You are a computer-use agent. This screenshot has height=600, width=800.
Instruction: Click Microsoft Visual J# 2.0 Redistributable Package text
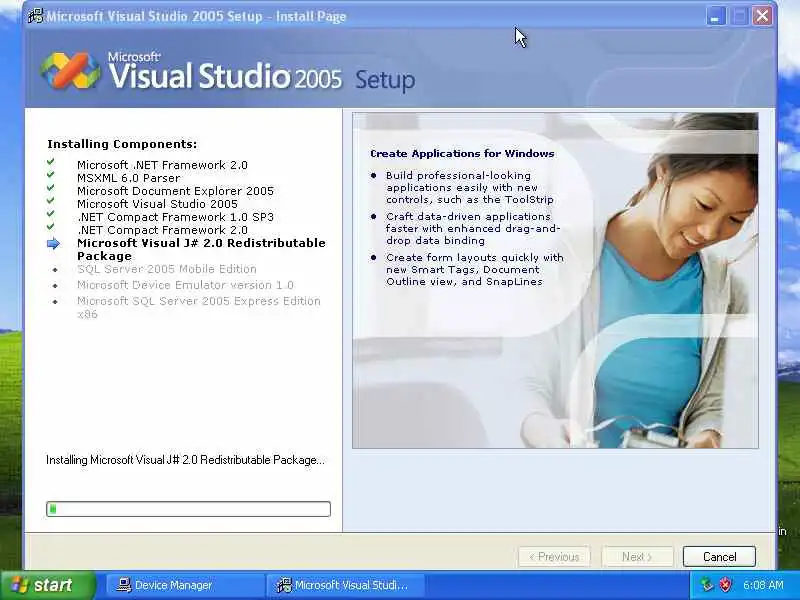(201, 249)
